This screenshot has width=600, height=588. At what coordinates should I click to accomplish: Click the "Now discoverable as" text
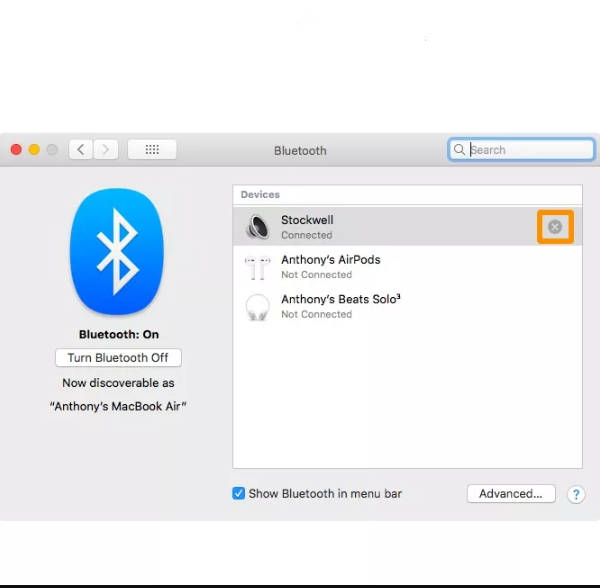pyautogui.click(x=118, y=383)
